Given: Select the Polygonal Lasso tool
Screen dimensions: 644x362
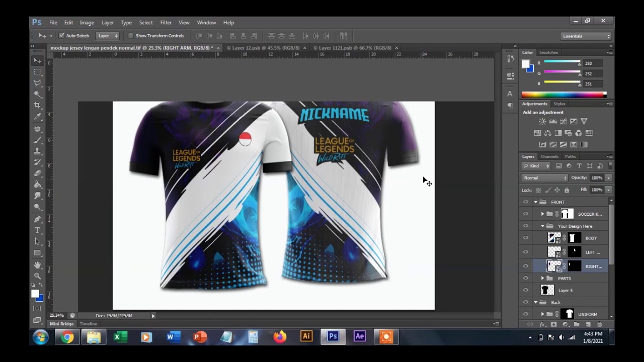Looking at the screenshot, I should pos(38,83).
